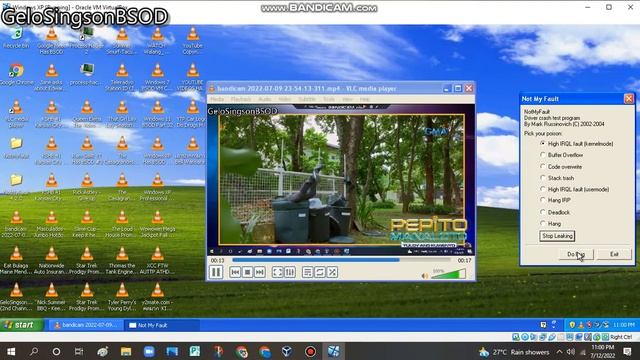This screenshot has width=640, height=360.
Task: Select Tyler Perry's Young Dylan icon
Action: 122,297
